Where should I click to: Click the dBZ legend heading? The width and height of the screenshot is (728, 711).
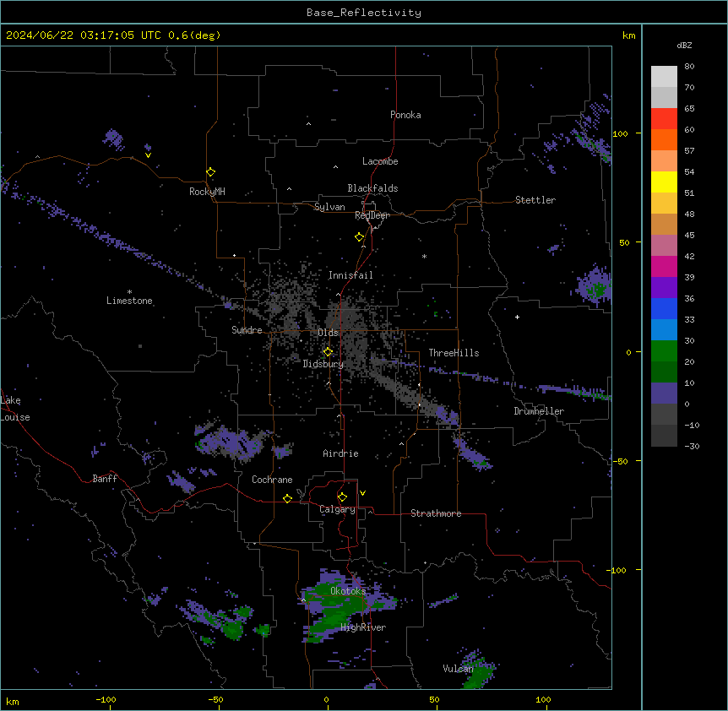pos(684,45)
